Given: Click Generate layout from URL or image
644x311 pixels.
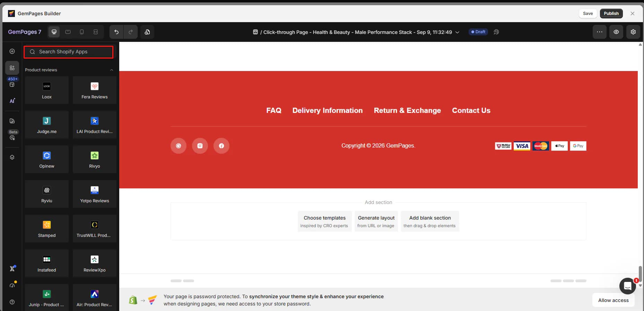Looking at the screenshot, I should pos(376,221).
